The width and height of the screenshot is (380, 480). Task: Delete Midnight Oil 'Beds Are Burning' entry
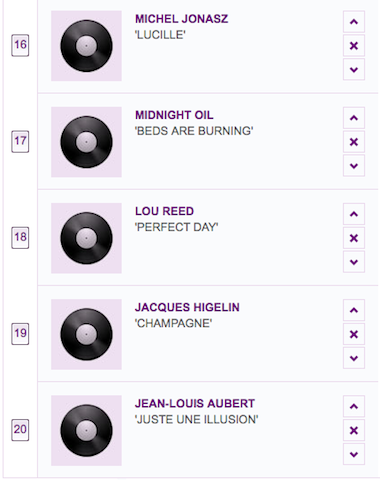(x=354, y=142)
